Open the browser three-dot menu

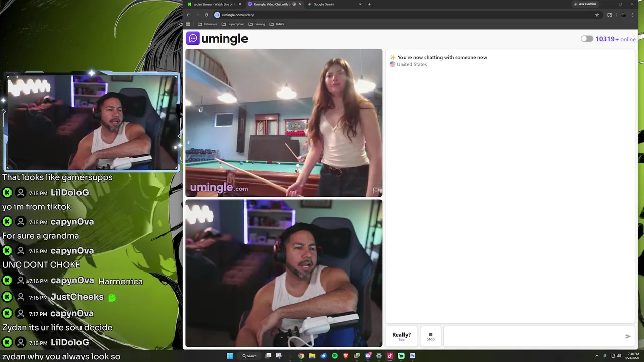pyautogui.click(x=632, y=15)
